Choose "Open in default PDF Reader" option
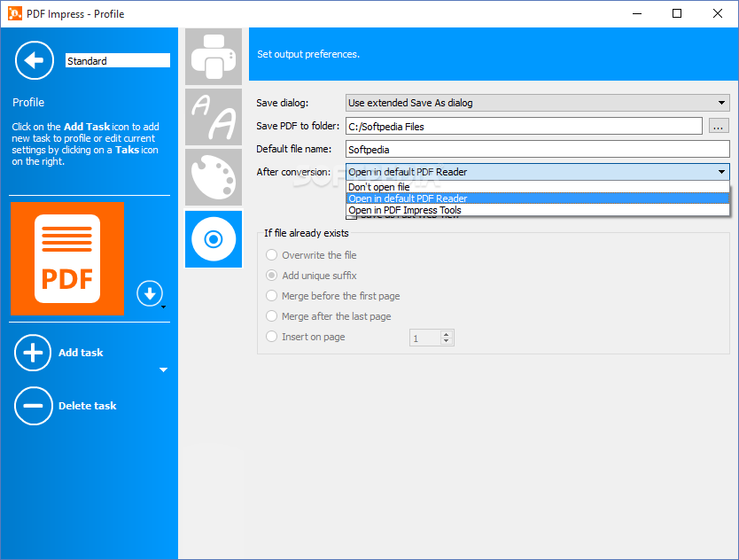 pyautogui.click(x=537, y=198)
